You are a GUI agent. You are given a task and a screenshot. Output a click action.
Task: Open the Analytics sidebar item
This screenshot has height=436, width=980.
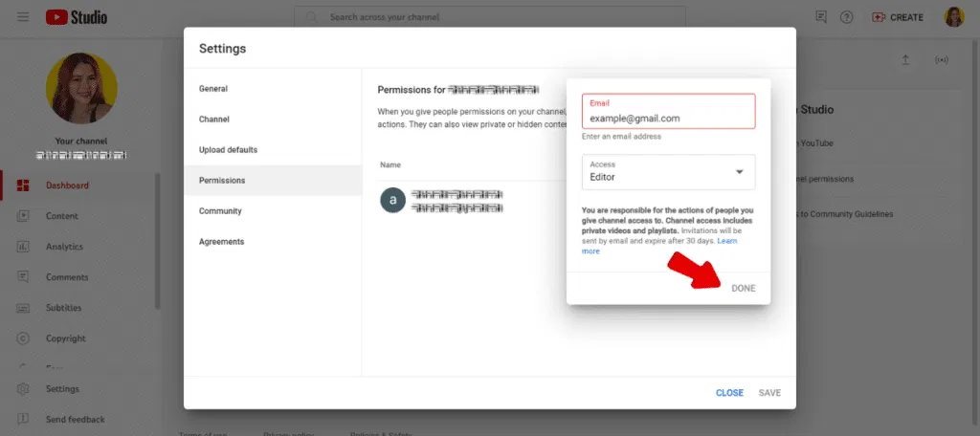point(64,247)
